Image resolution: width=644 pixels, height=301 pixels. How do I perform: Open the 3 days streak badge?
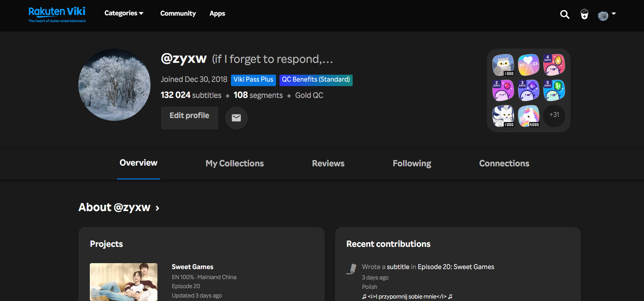529,90
